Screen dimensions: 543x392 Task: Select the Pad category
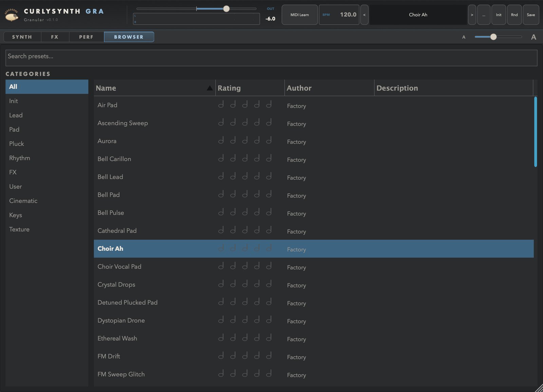click(47, 129)
